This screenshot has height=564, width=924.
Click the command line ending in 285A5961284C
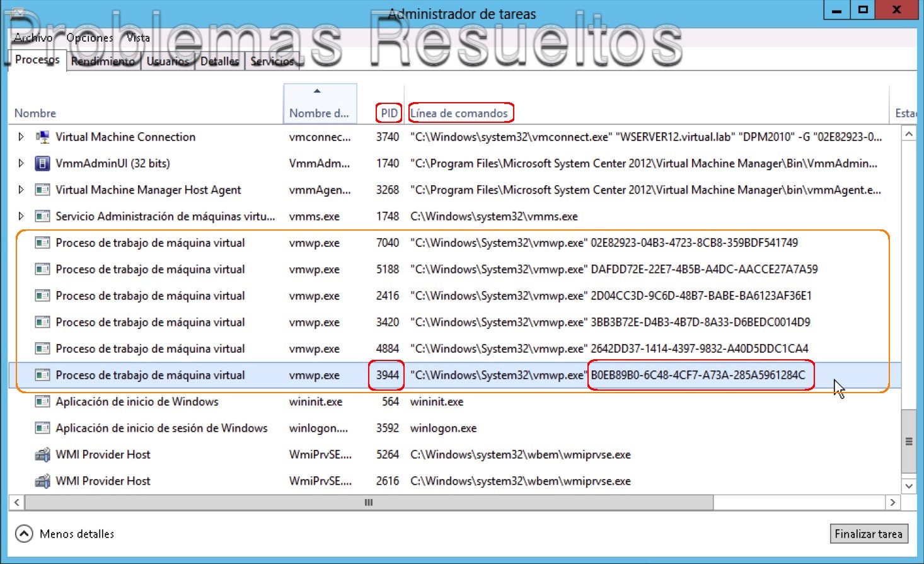[x=608, y=375]
